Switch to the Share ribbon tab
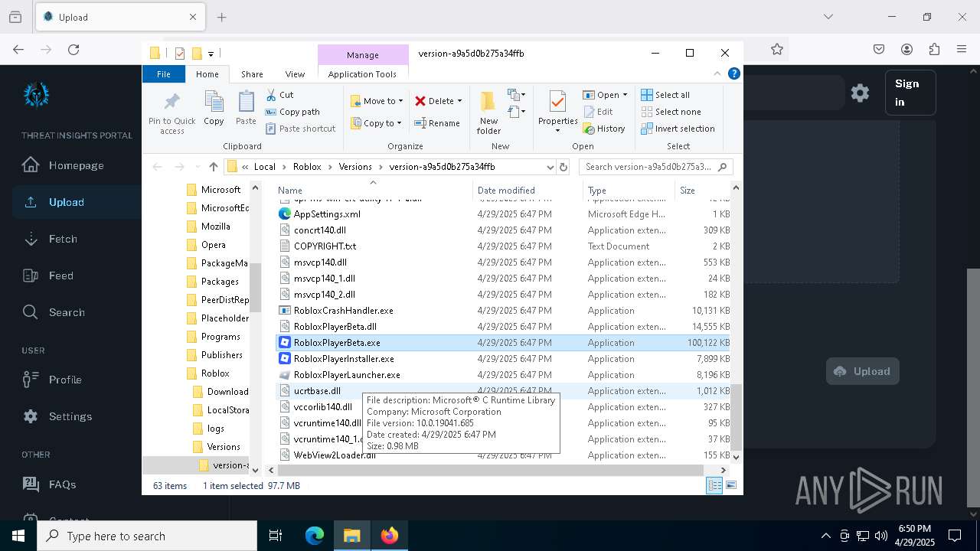Viewport: 980px width, 551px height. [252, 74]
